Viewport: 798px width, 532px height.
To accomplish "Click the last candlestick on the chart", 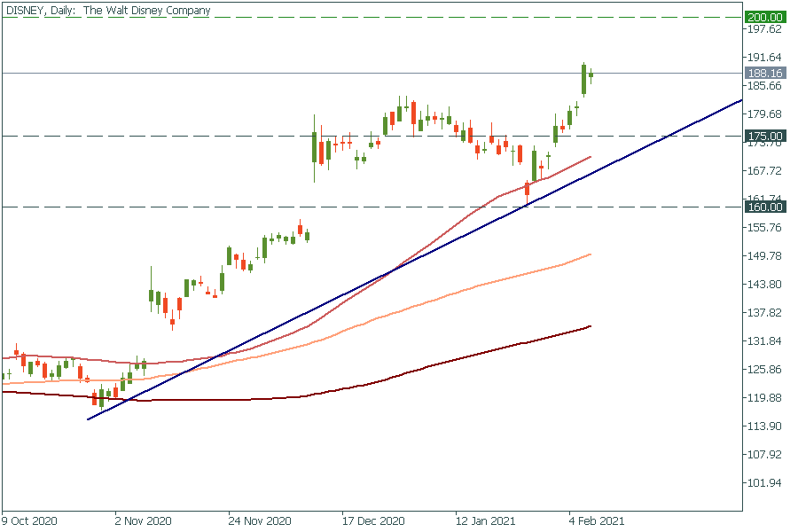I will (591, 75).
